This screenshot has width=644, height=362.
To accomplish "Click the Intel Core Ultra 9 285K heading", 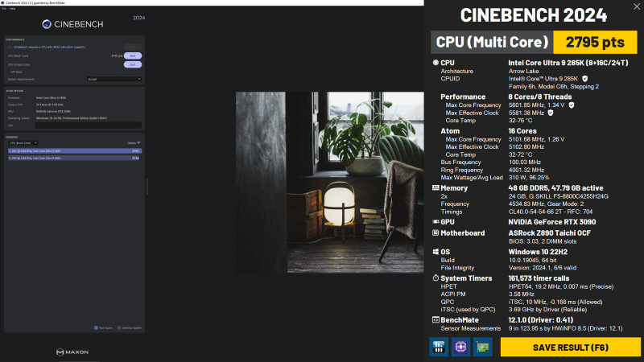I will (x=568, y=63).
